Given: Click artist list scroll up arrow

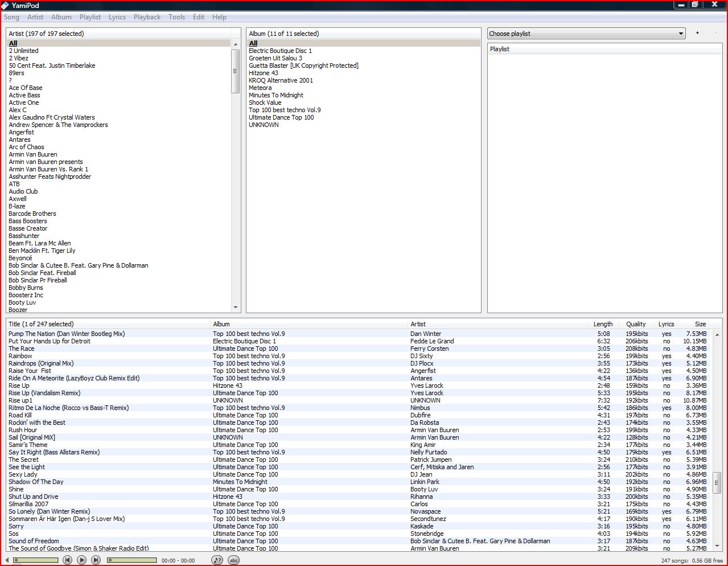Looking at the screenshot, I should 236,44.
